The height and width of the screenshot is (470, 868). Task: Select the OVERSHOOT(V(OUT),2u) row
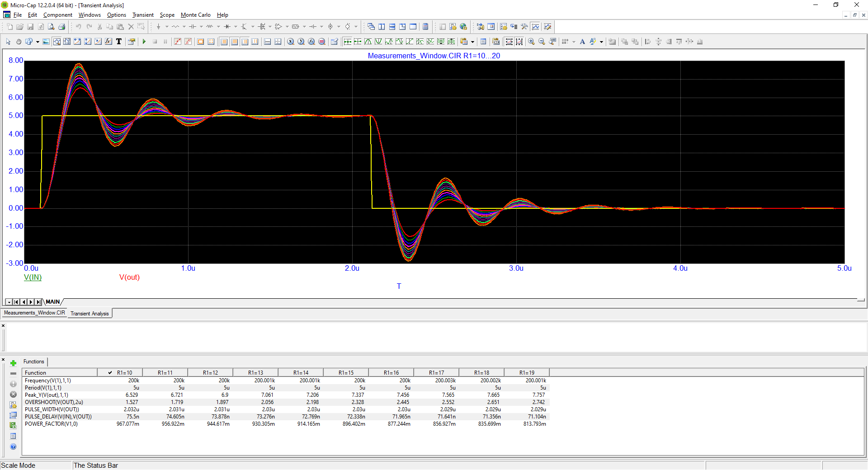285,402
